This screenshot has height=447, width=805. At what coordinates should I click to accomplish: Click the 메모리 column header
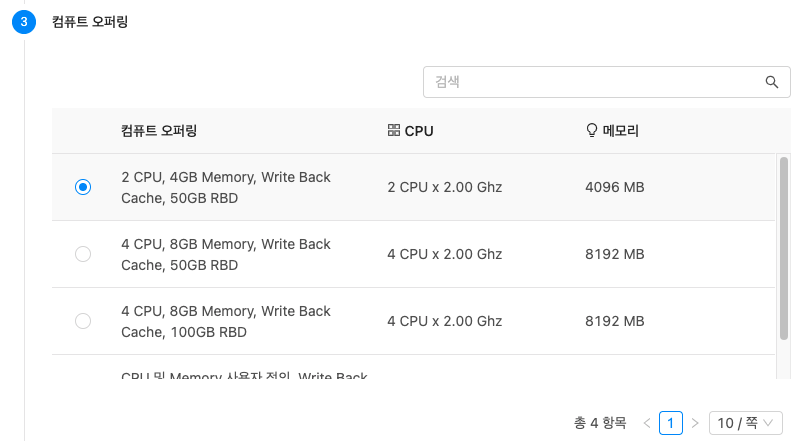[x=620, y=131]
